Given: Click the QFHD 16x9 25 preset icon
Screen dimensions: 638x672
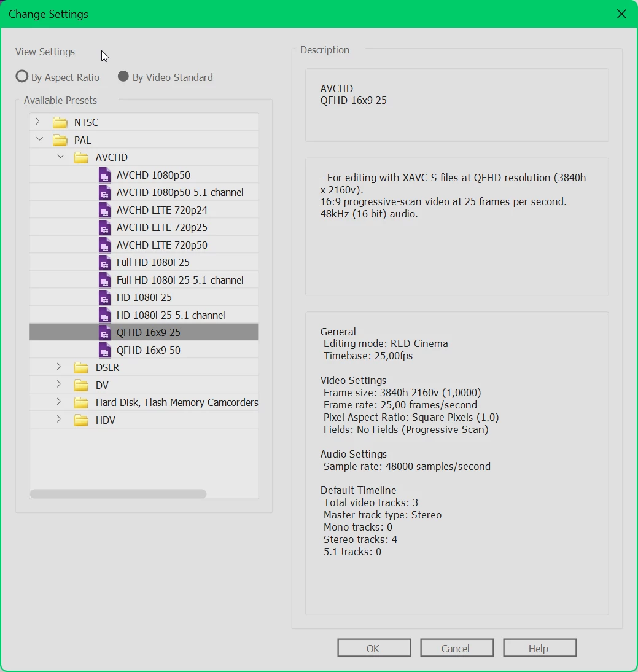Looking at the screenshot, I should 104,333.
